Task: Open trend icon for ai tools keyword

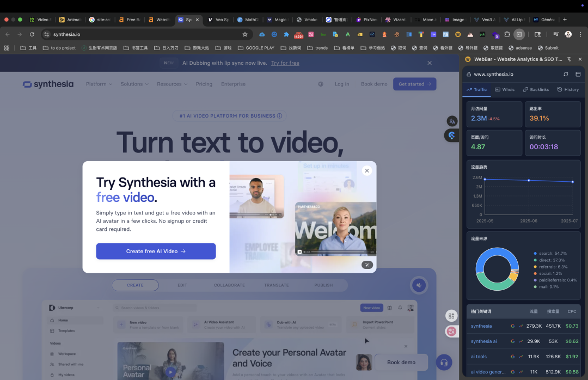Action: coord(521,357)
